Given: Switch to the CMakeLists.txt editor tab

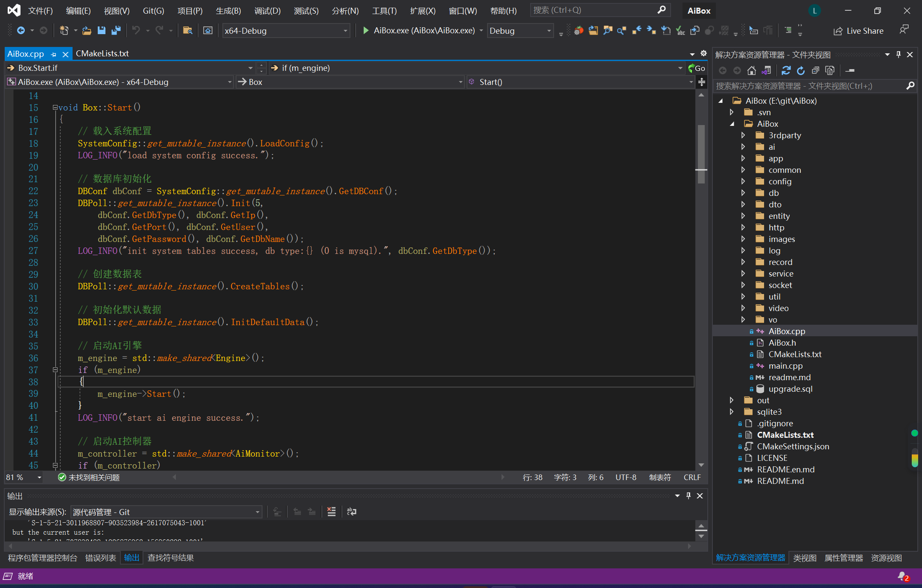Looking at the screenshot, I should point(102,53).
